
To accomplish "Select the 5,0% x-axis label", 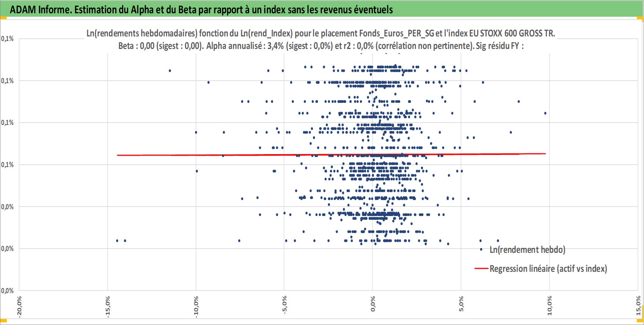I will (x=461, y=304).
